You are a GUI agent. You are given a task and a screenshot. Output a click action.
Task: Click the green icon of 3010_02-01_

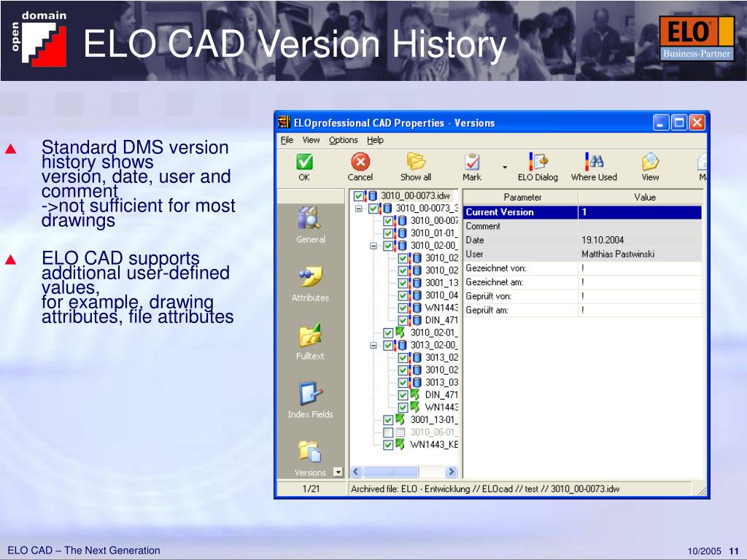[x=400, y=332]
